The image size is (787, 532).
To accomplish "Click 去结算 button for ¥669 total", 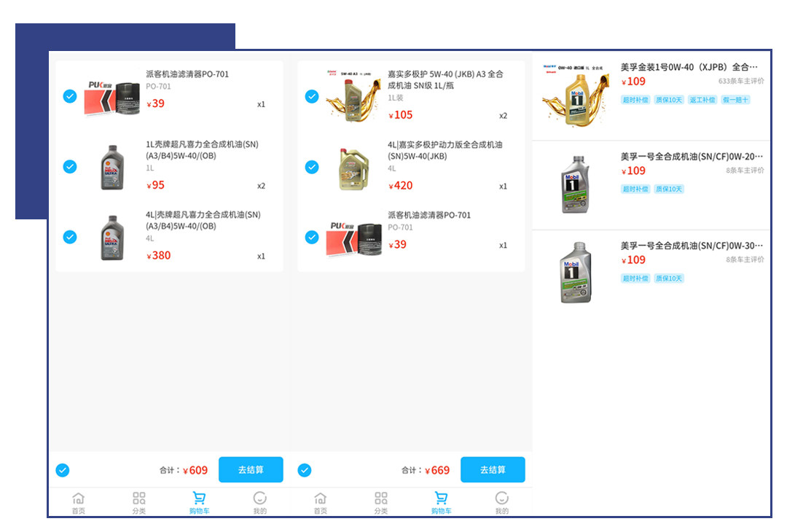I will (x=493, y=470).
